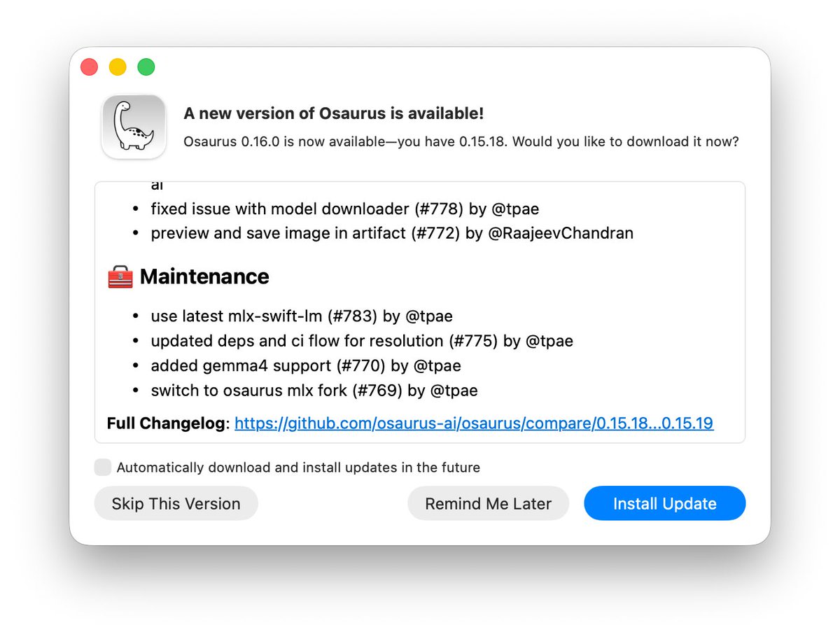The width and height of the screenshot is (840, 637).
Task: Click the Maintenance section heading
Action: tap(204, 277)
